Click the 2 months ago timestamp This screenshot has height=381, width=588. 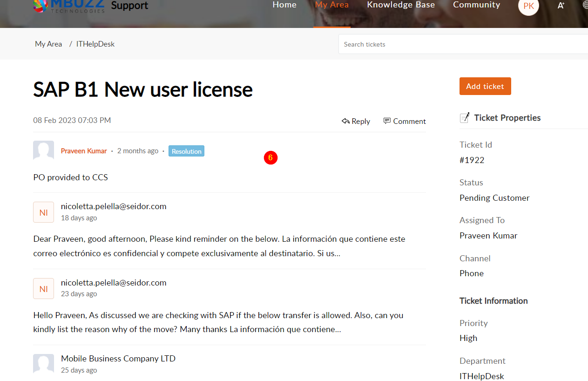(x=138, y=151)
